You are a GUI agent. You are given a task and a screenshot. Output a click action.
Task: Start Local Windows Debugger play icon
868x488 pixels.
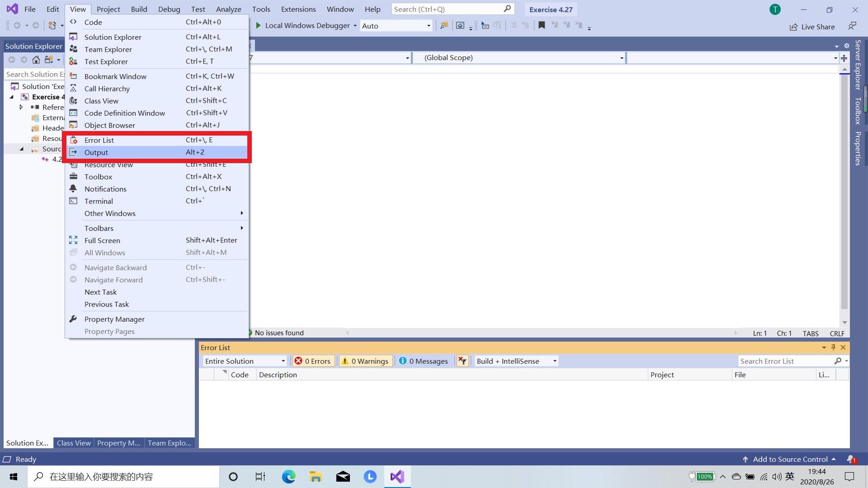[x=258, y=26]
